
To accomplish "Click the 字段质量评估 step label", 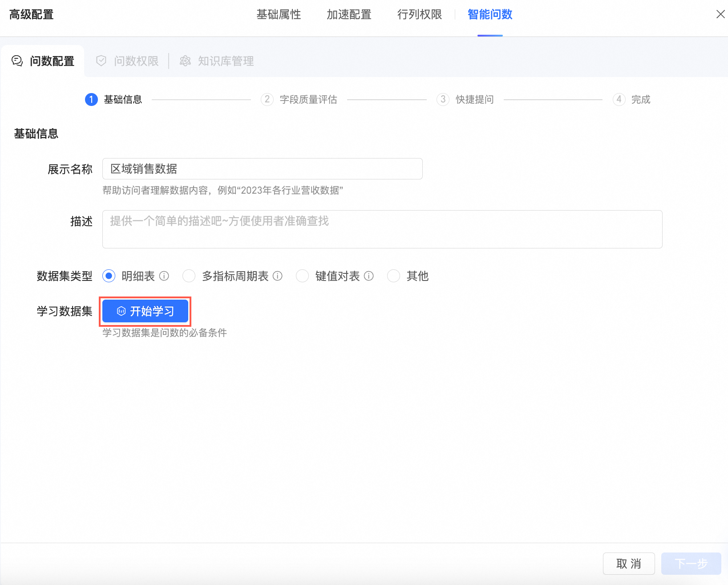I will [308, 99].
